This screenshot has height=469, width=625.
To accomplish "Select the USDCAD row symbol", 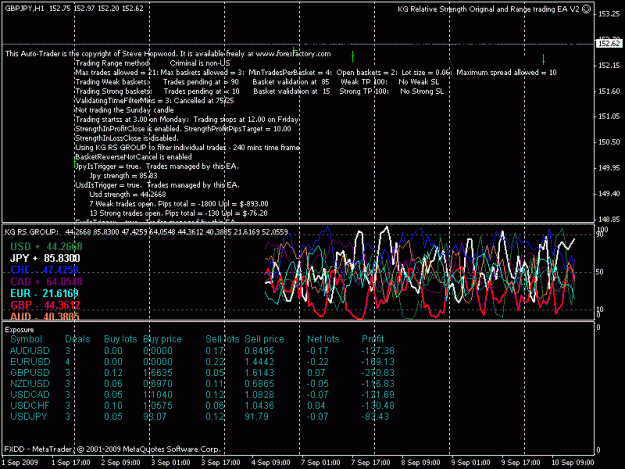I will pos(29,394).
